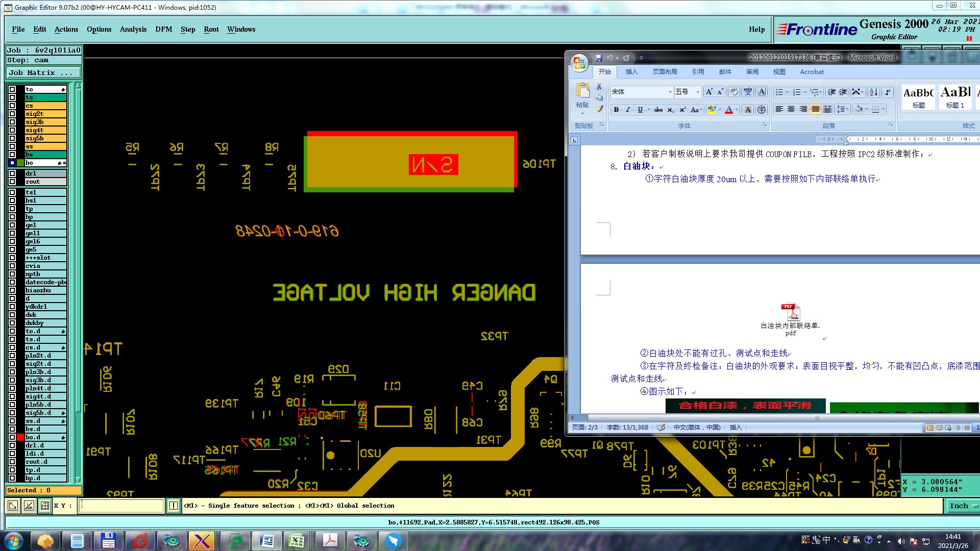The width and height of the screenshot is (980, 551).
Task: Click the green color swatch of bo layer
Action: (20, 163)
